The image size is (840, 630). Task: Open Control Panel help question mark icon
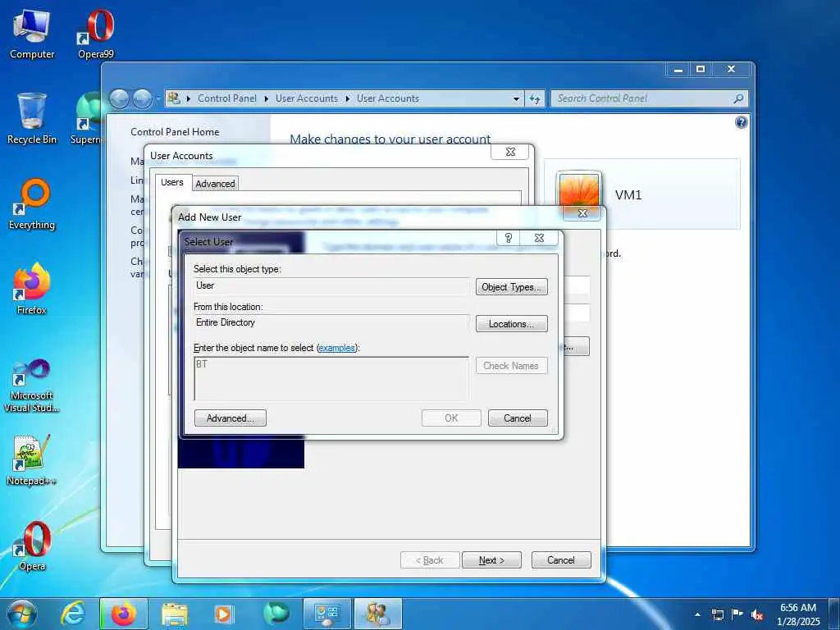[741, 123]
